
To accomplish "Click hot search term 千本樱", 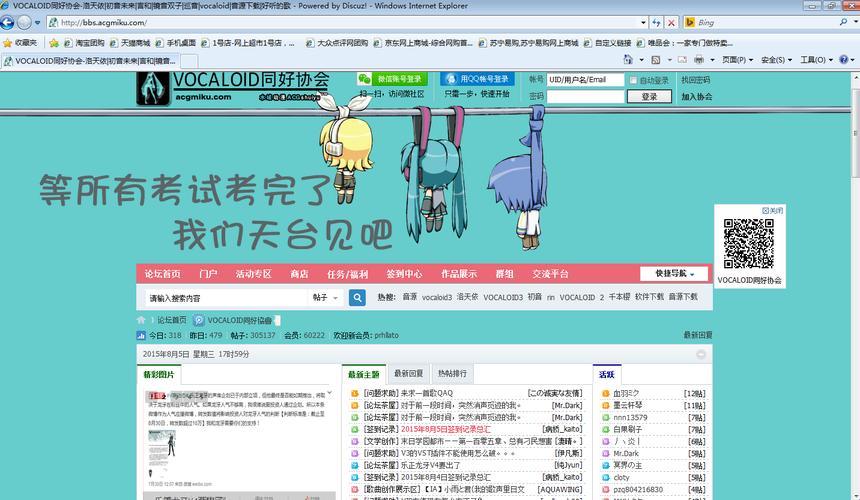I will pos(619,297).
